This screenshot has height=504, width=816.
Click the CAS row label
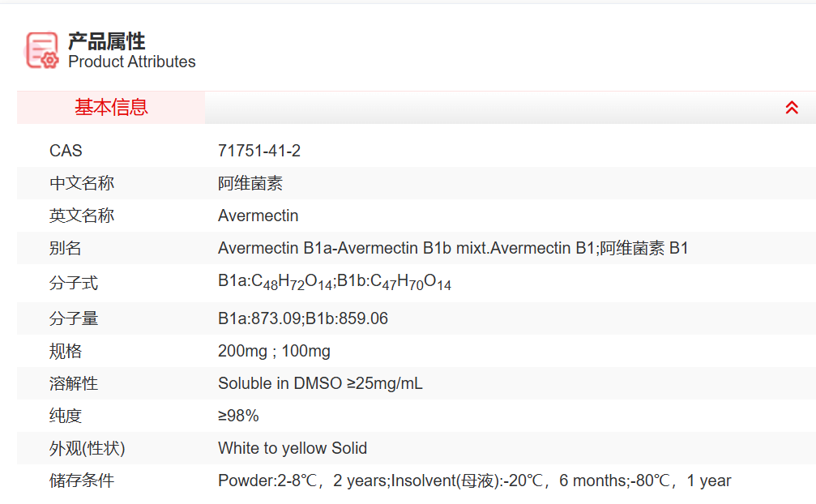pyautogui.click(x=66, y=151)
